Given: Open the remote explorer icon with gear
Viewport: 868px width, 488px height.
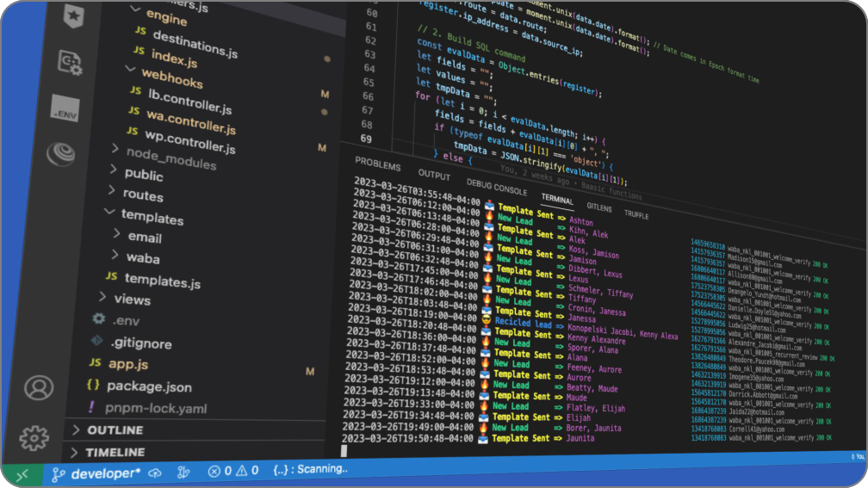Looking at the screenshot, I should (x=71, y=62).
